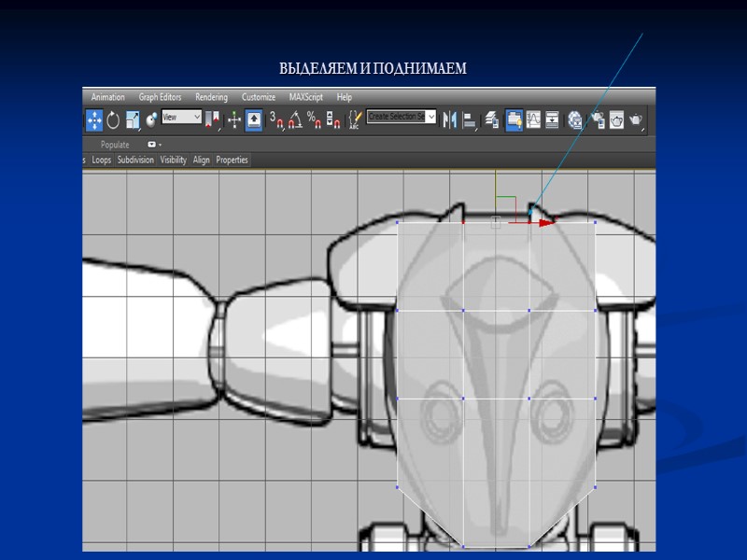The image size is (747, 560).
Task: Activate the Select and Rotate tool
Action: 113,119
